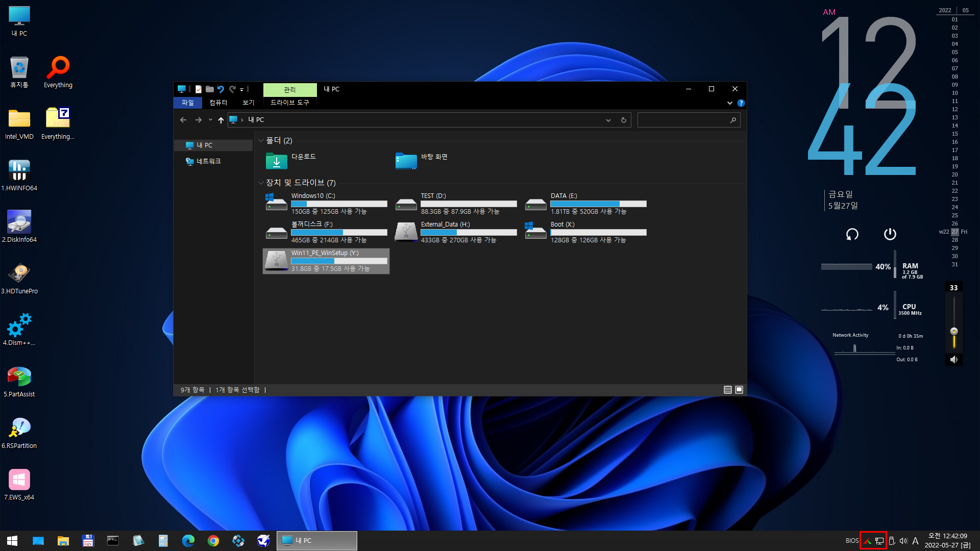Image resolution: width=980 pixels, height=551 pixels.
Task: Launch 5.PartAssist from desktop
Action: pyautogui.click(x=19, y=381)
